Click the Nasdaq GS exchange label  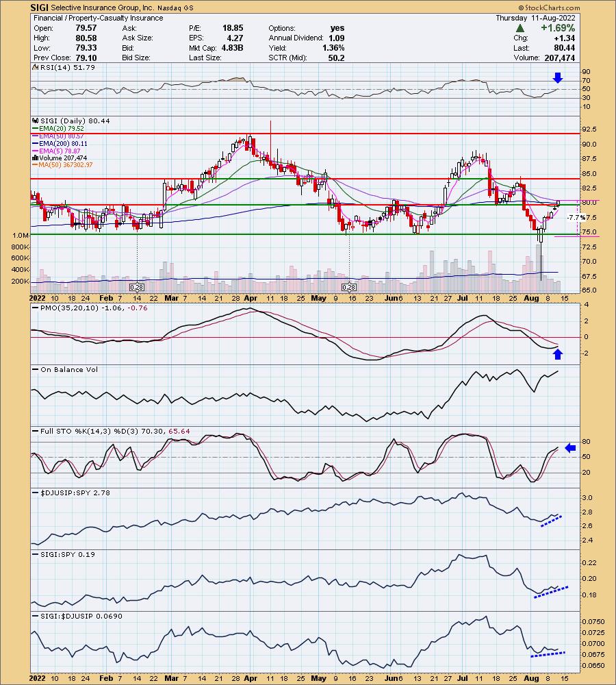point(175,8)
